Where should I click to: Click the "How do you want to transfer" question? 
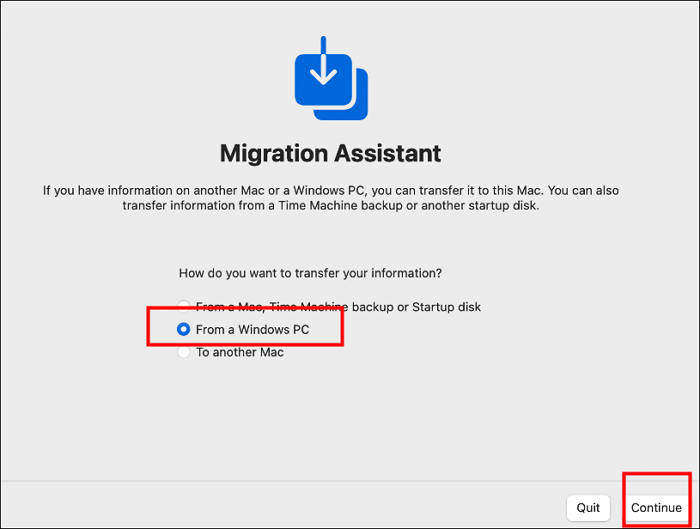(310, 272)
